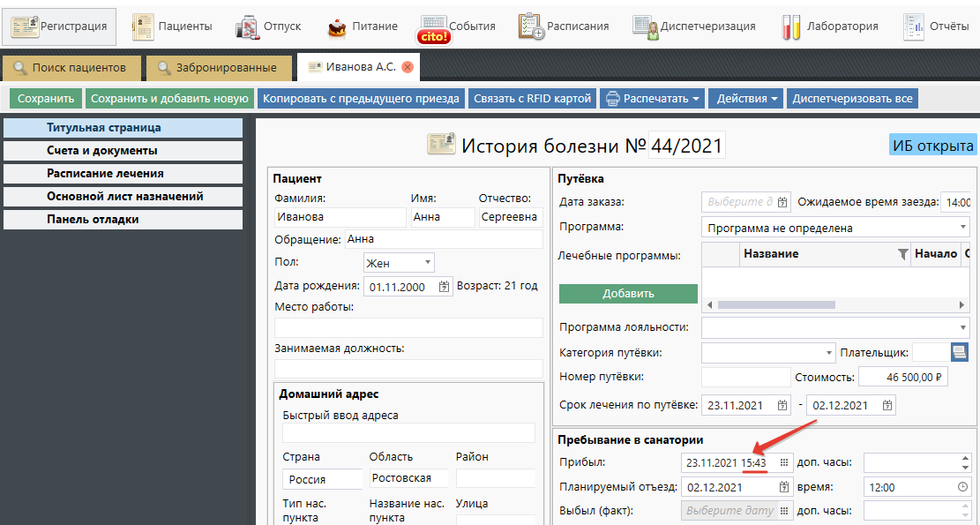Click the Фамилия input field
The width and height of the screenshot is (980, 525).
340,217
